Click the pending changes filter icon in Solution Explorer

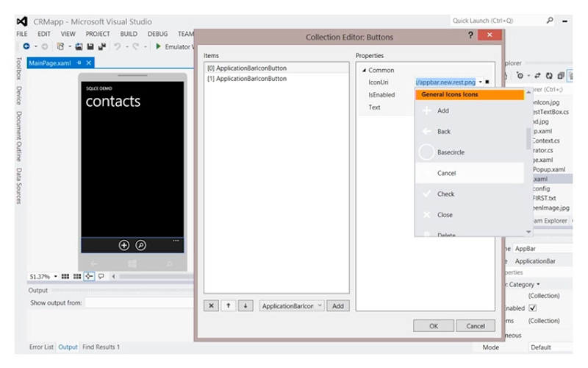coord(520,76)
